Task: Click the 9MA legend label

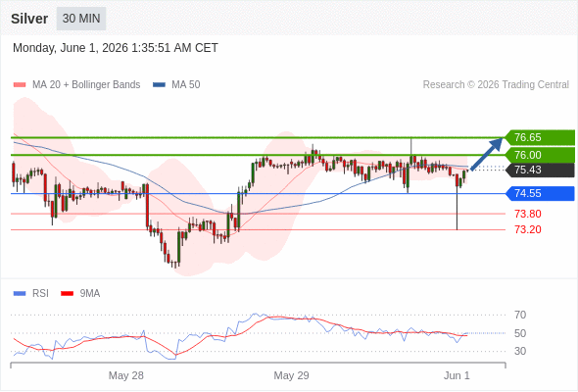Action: (90, 294)
